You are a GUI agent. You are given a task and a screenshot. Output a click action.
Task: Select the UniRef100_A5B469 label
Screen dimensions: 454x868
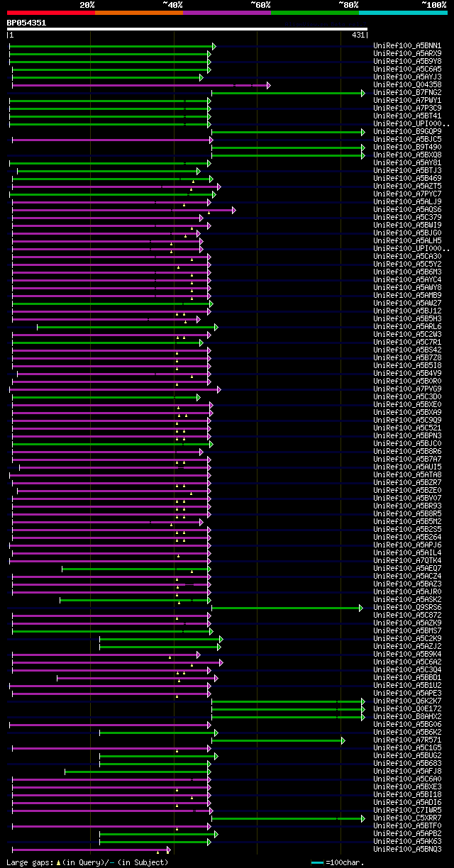[407, 179]
